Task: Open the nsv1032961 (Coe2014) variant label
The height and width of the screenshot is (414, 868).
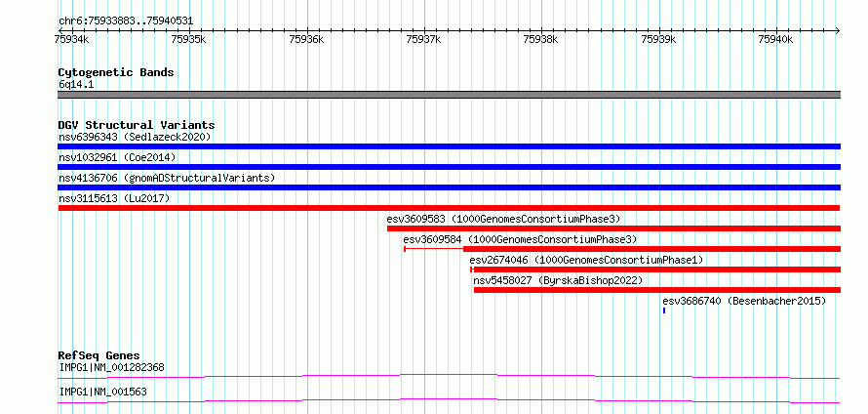Action: tap(117, 157)
